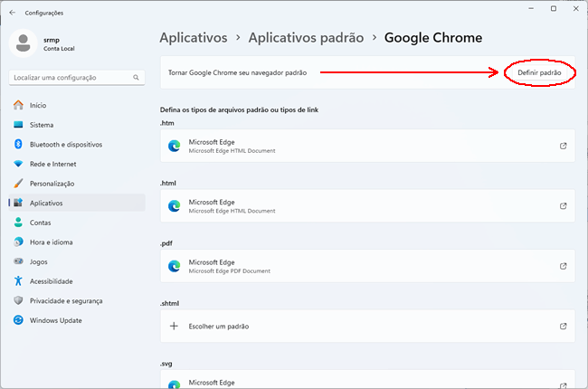Select Aplicativos in the sidebar
Screen dimensions: 588x389
[x=77, y=203]
